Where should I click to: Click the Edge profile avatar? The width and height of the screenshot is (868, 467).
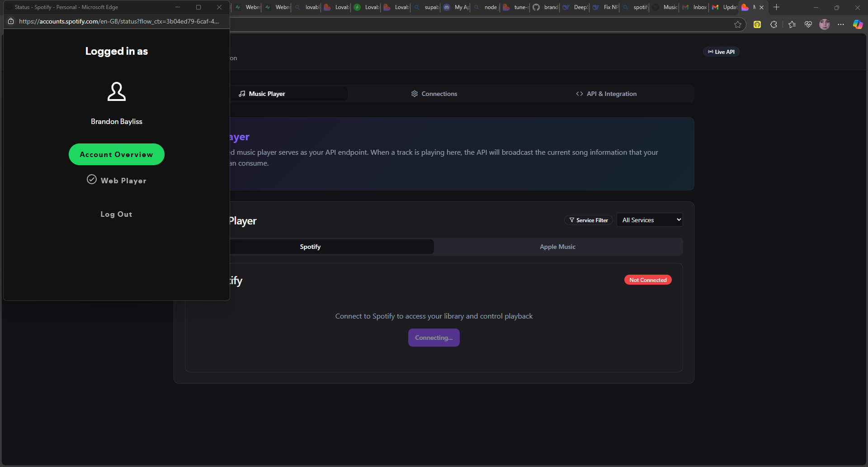[x=825, y=24]
